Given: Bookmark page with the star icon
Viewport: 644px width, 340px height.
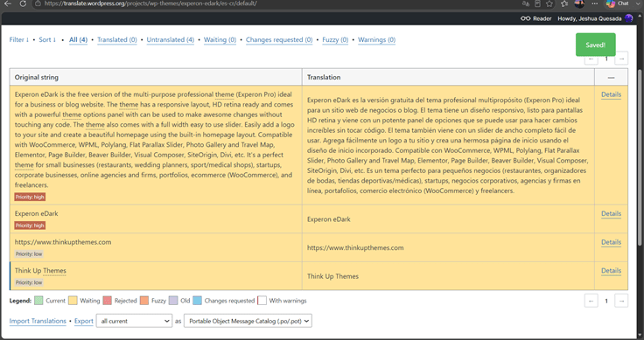Looking at the screenshot, I should [x=549, y=3].
